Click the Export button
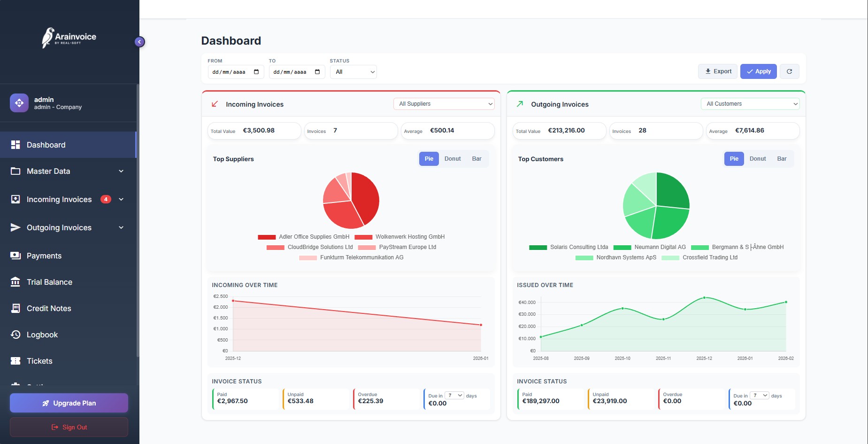The image size is (868, 444). 717,71
